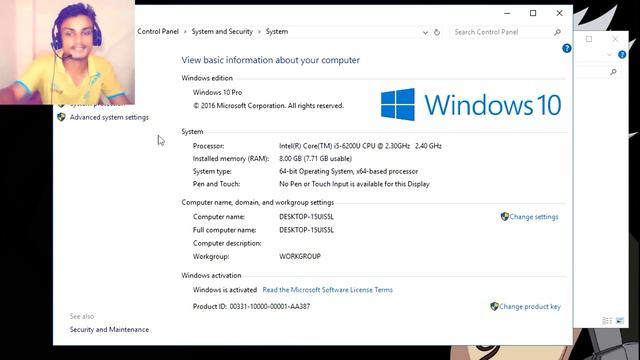The height and width of the screenshot is (360, 640).
Task: Open Advanced system settings link
Action: (x=109, y=118)
